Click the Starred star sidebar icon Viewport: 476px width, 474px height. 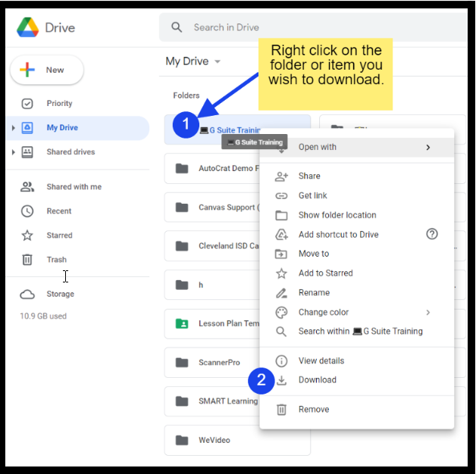tap(27, 235)
